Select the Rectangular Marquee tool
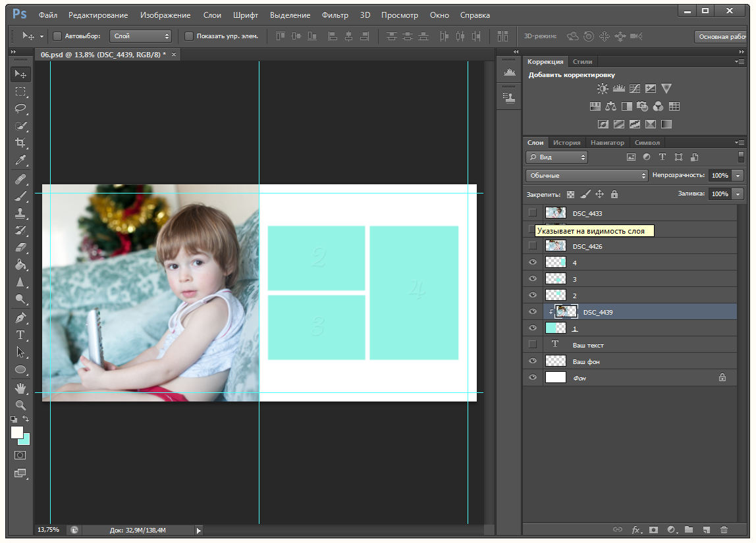This screenshot has width=756, height=543. (x=20, y=91)
